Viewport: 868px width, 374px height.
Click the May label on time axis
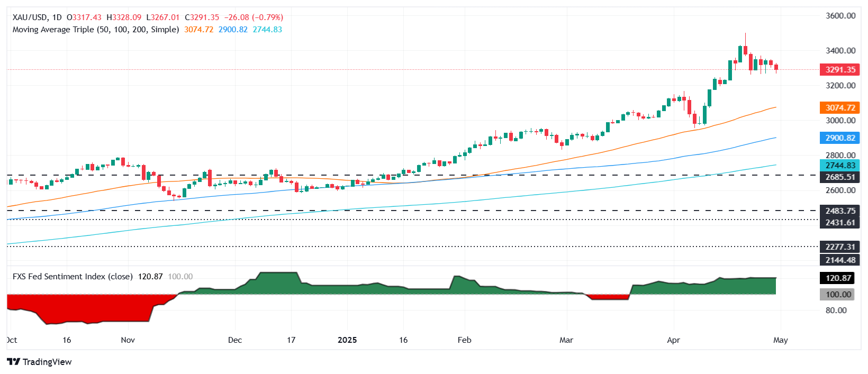click(x=780, y=340)
